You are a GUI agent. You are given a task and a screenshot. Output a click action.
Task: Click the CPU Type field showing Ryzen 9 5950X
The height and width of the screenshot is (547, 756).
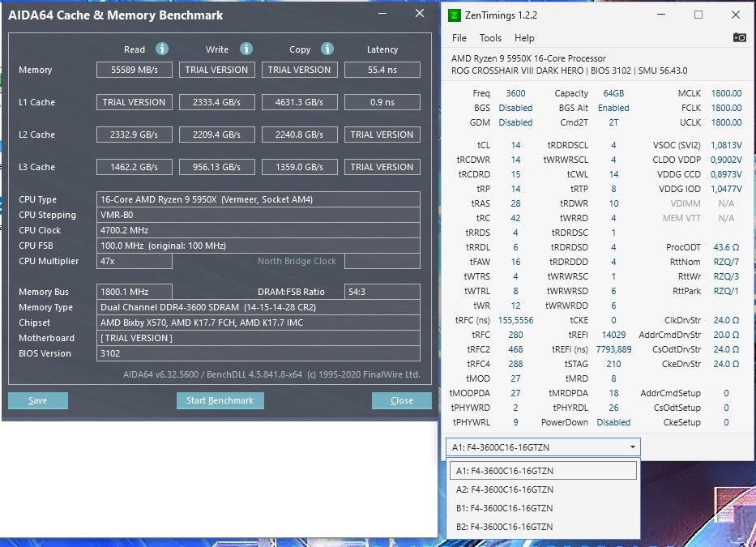[x=258, y=199]
